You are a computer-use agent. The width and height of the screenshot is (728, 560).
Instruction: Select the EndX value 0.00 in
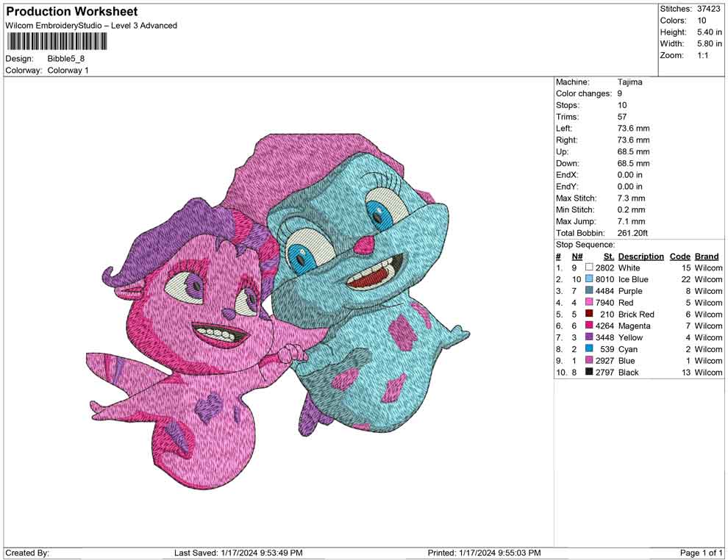(629, 175)
